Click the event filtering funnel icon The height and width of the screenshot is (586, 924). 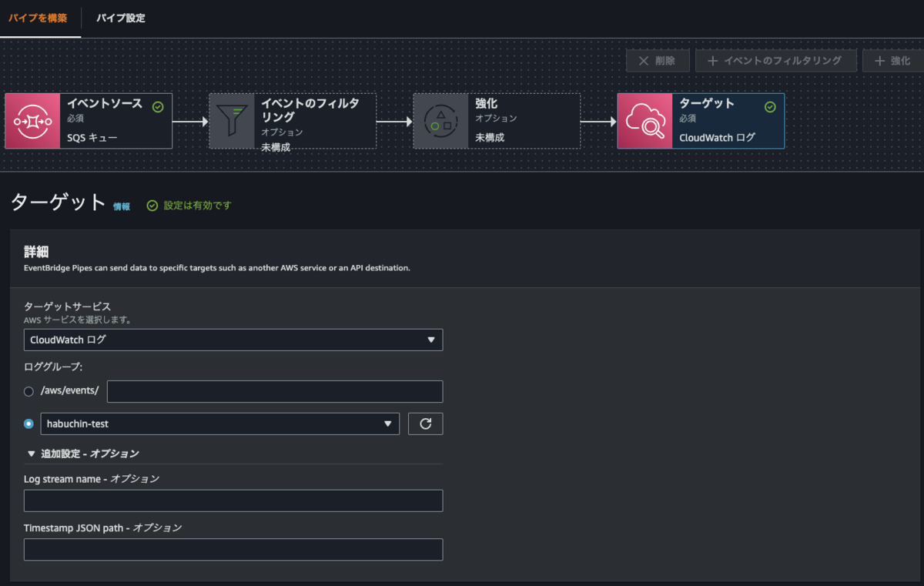pos(232,121)
